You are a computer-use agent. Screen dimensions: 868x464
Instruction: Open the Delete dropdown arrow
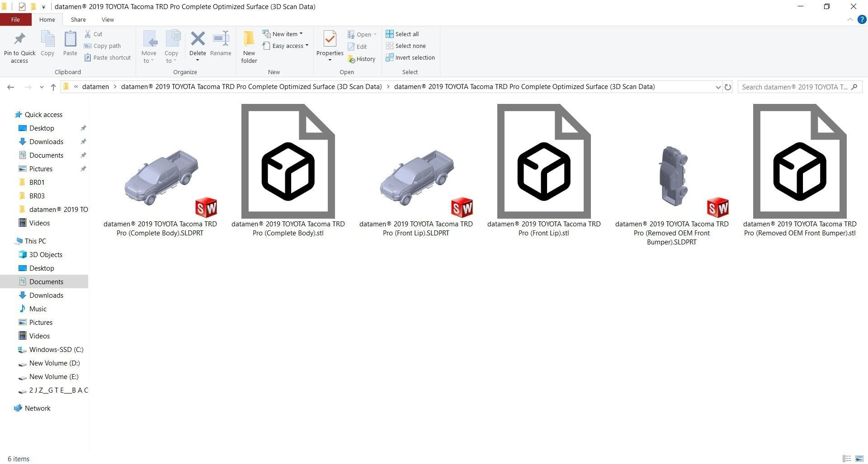198,61
